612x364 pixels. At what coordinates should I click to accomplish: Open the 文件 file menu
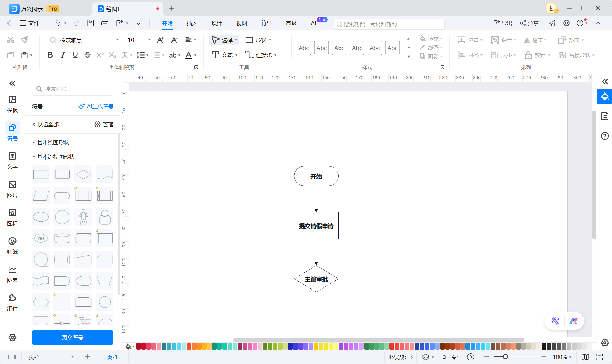coord(30,23)
